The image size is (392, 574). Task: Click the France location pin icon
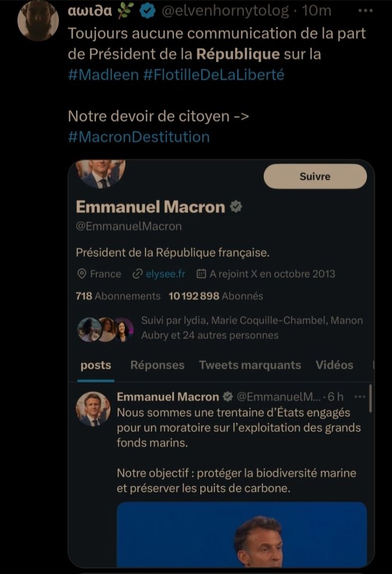81,274
